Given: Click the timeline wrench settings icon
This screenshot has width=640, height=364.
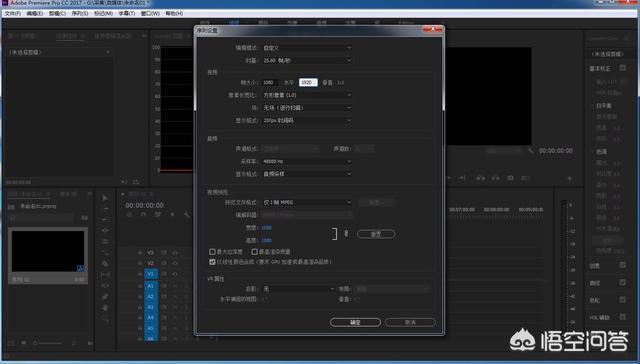Looking at the screenshot, I should click(x=187, y=215).
